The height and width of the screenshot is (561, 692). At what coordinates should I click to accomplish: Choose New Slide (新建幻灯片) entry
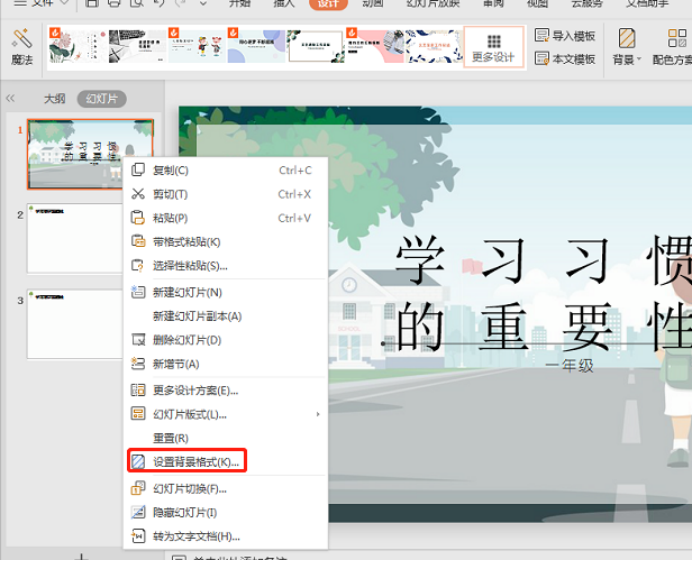pos(226,292)
